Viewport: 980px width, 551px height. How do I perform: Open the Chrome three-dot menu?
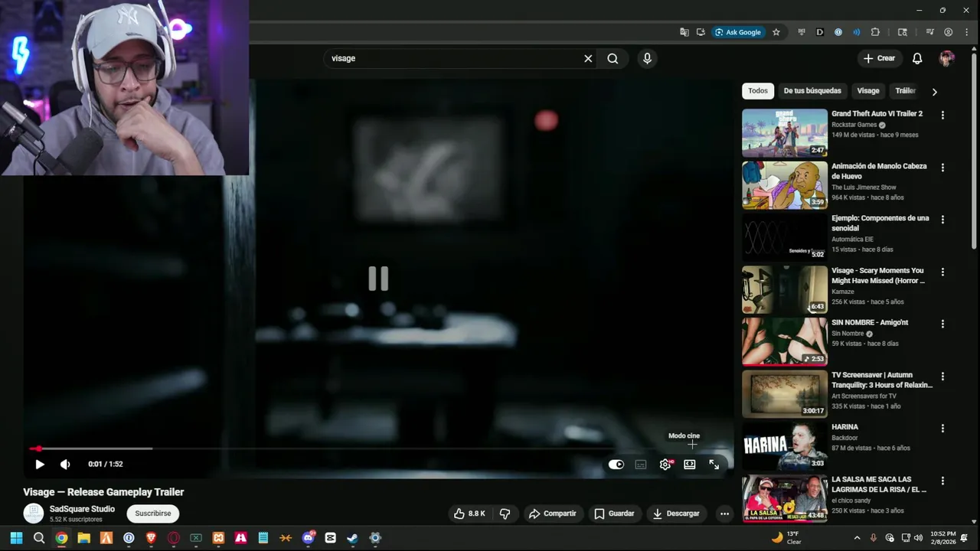coord(966,32)
